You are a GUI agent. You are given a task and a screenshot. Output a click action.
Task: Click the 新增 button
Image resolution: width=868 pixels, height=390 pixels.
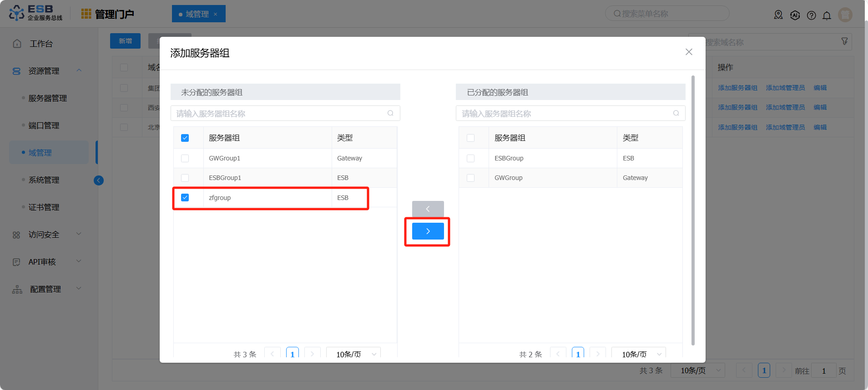click(x=125, y=41)
